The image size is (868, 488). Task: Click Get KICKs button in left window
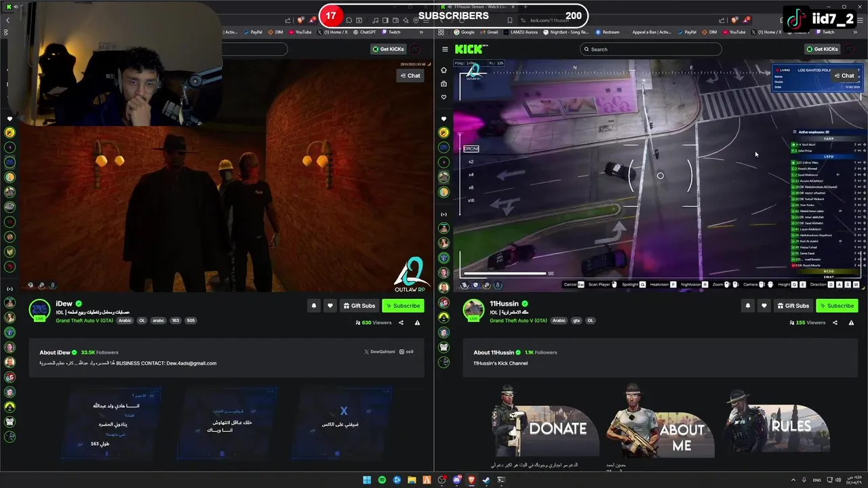[x=388, y=49]
